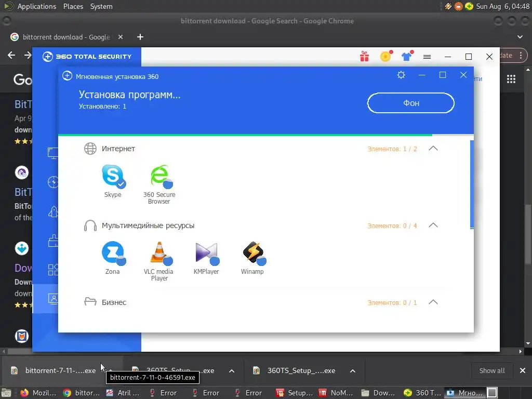This screenshot has height=399, width=532.
Task: Collapse the Интернет section
Action: pyautogui.click(x=433, y=148)
